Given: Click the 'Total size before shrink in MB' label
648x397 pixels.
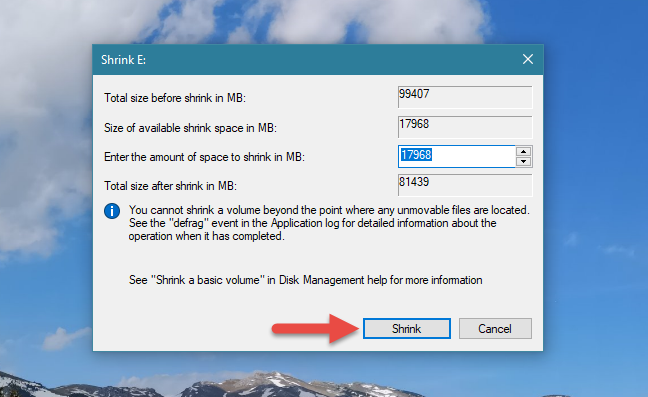Looking at the screenshot, I should (x=175, y=98).
